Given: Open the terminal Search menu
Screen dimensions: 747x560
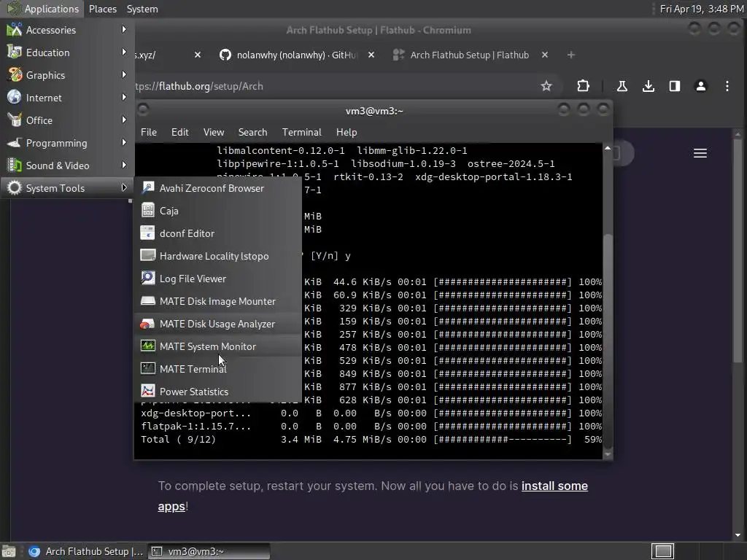Looking at the screenshot, I should tap(252, 132).
